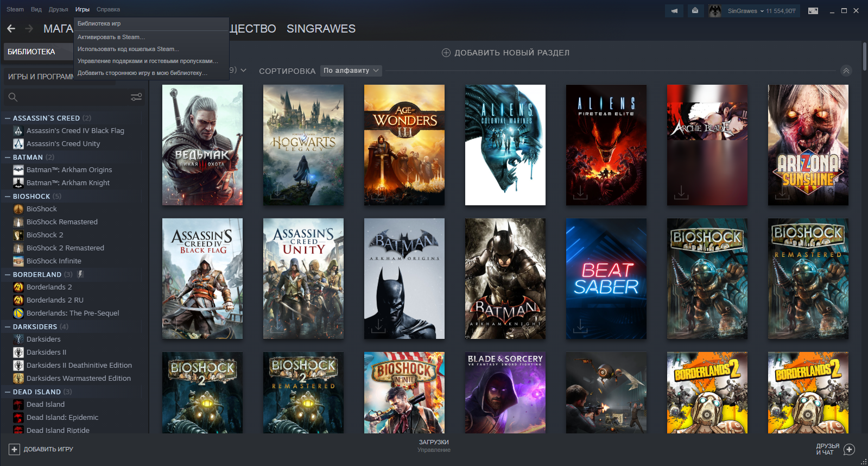
Task: Choose Добавить стороннюю игру в библиотеку
Action: click(x=152, y=73)
